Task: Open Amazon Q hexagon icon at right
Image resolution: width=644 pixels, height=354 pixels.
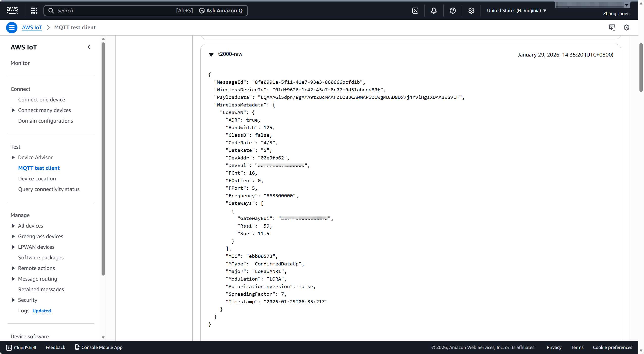Action: click(x=626, y=28)
